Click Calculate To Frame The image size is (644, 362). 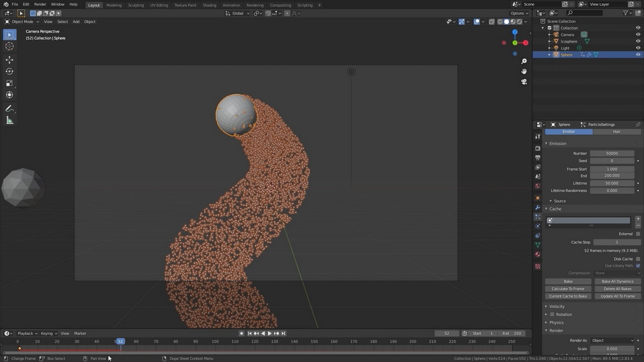(x=568, y=289)
